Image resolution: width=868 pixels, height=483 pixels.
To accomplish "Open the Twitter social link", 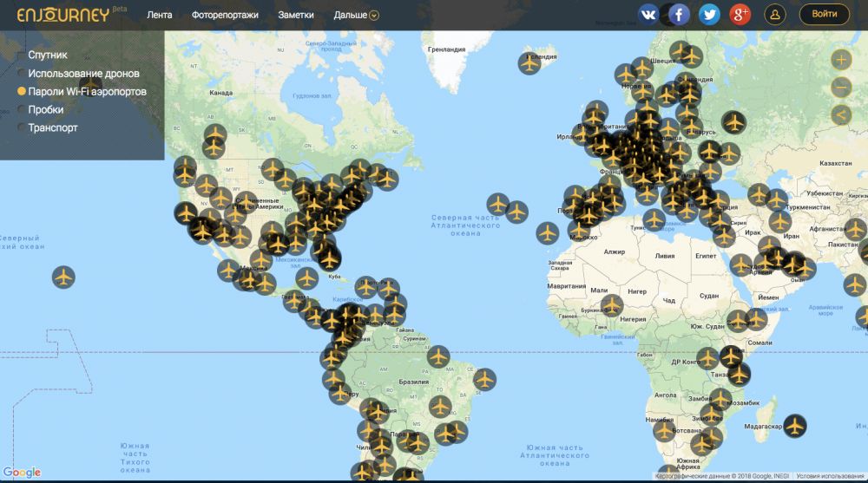I will [709, 15].
